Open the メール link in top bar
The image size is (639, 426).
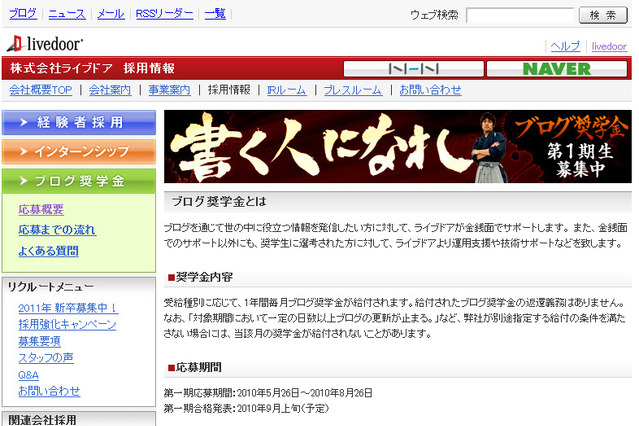111,14
